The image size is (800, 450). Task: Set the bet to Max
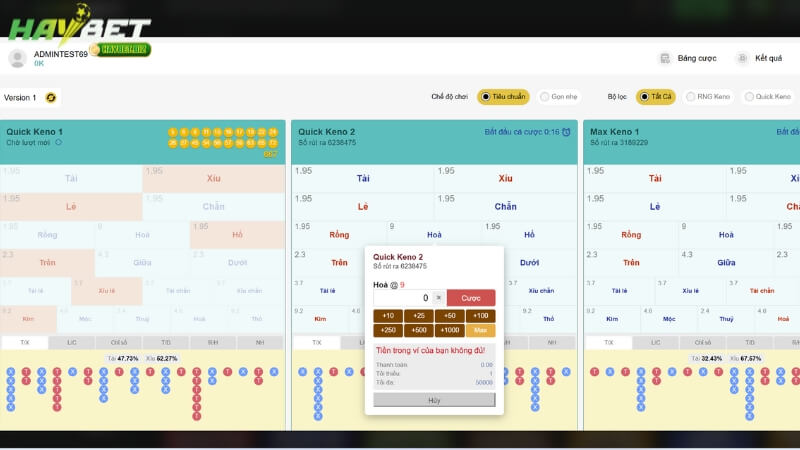pyautogui.click(x=480, y=330)
